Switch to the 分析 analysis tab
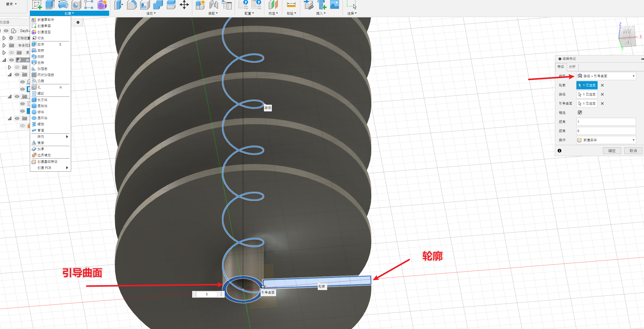This screenshot has height=329, width=644. [572, 67]
